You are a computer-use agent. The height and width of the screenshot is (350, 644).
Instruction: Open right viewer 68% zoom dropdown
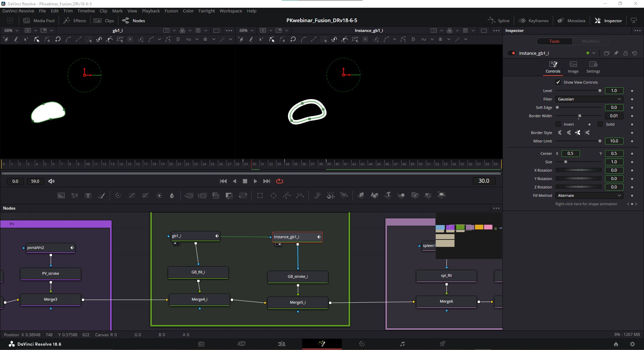(x=247, y=30)
